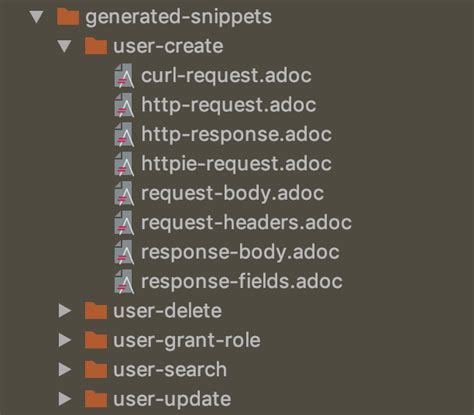Click the request-body.adoc file icon

(x=124, y=193)
